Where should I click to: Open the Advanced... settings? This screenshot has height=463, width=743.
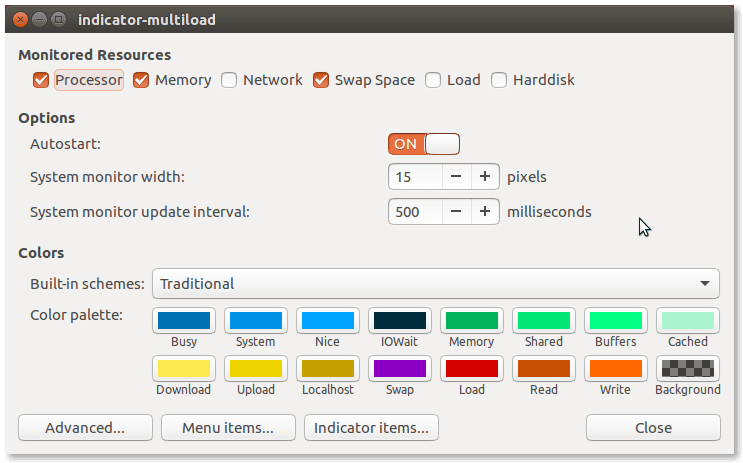(85, 428)
